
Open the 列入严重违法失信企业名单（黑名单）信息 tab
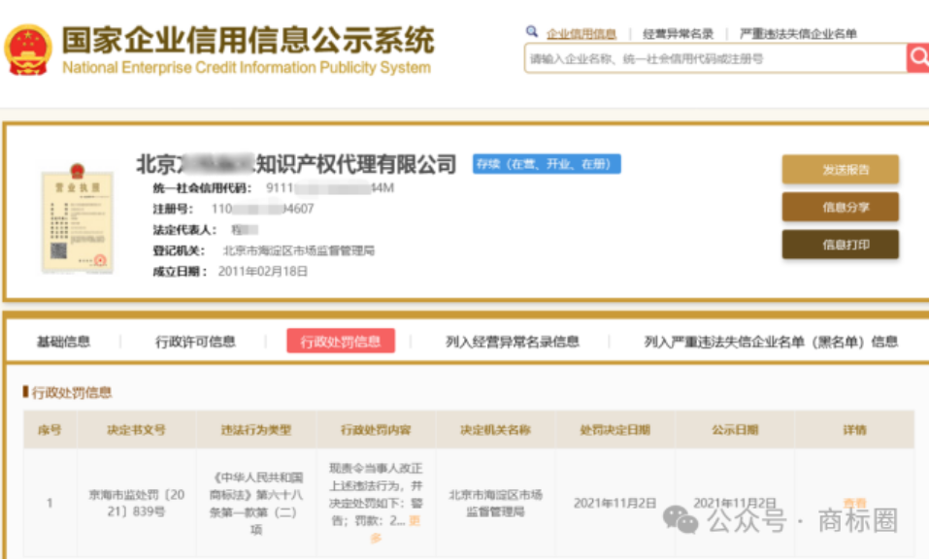click(x=771, y=342)
